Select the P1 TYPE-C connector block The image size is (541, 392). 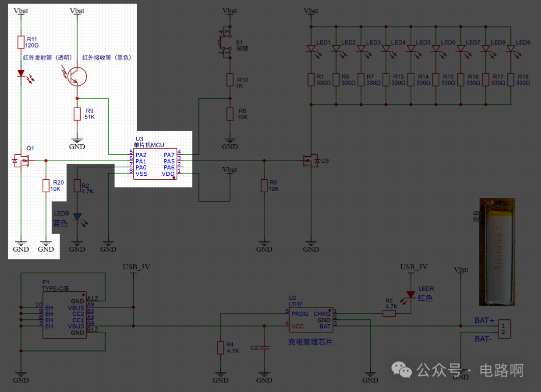pyautogui.click(x=65, y=315)
